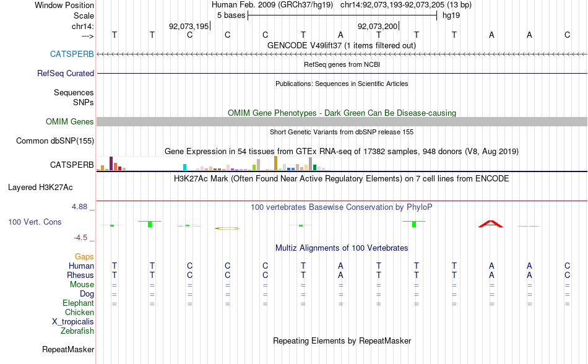The image size is (588, 364).
Task: Click the H3K27Ac Mark ENCODE track title
Action: point(341,178)
